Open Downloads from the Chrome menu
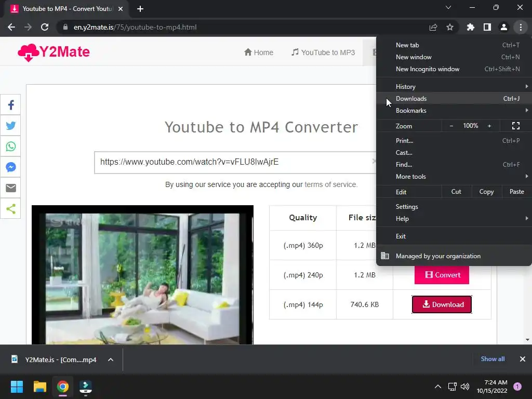The width and height of the screenshot is (532, 399). tap(454, 98)
